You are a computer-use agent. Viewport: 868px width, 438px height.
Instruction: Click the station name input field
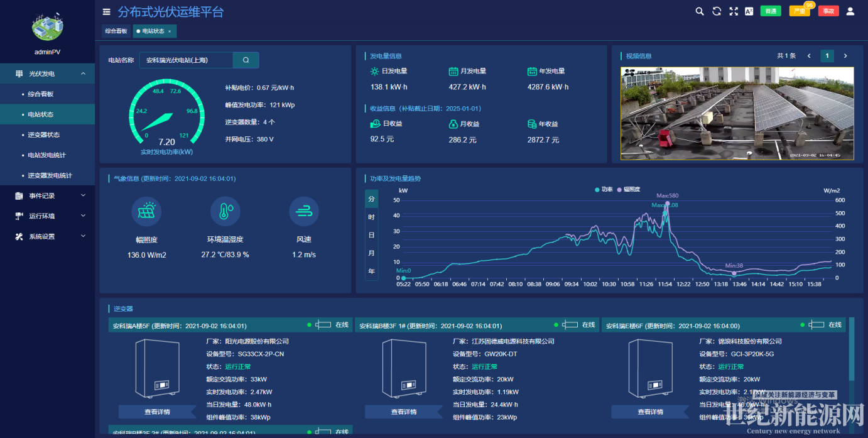coord(186,60)
